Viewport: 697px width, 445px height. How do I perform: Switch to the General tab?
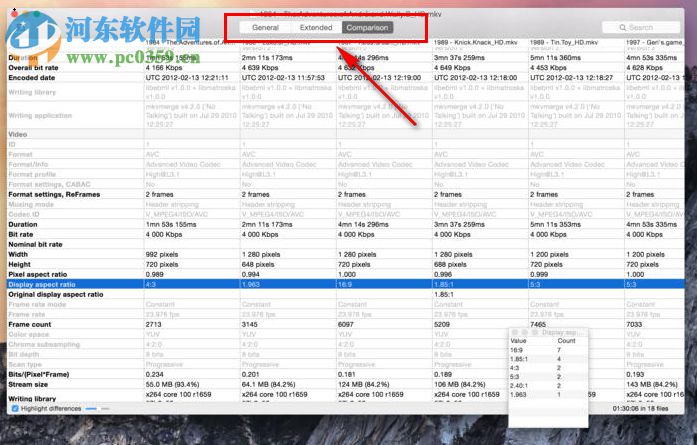pos(265,28)
